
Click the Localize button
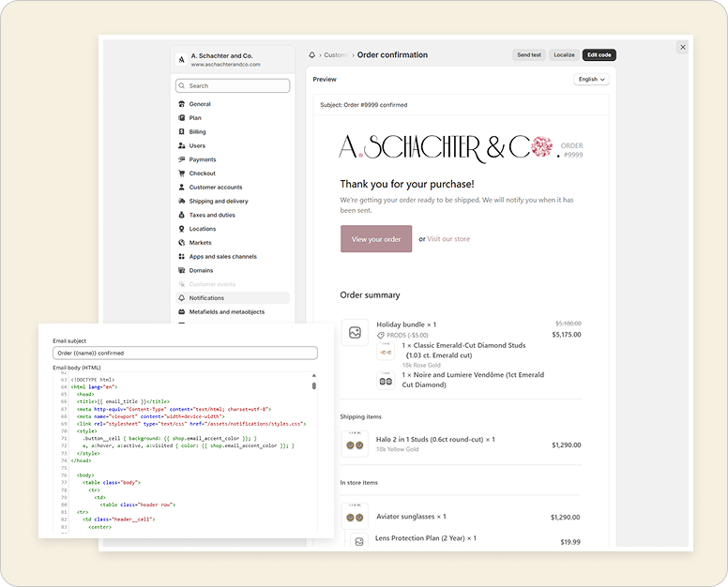coord(564,54)
